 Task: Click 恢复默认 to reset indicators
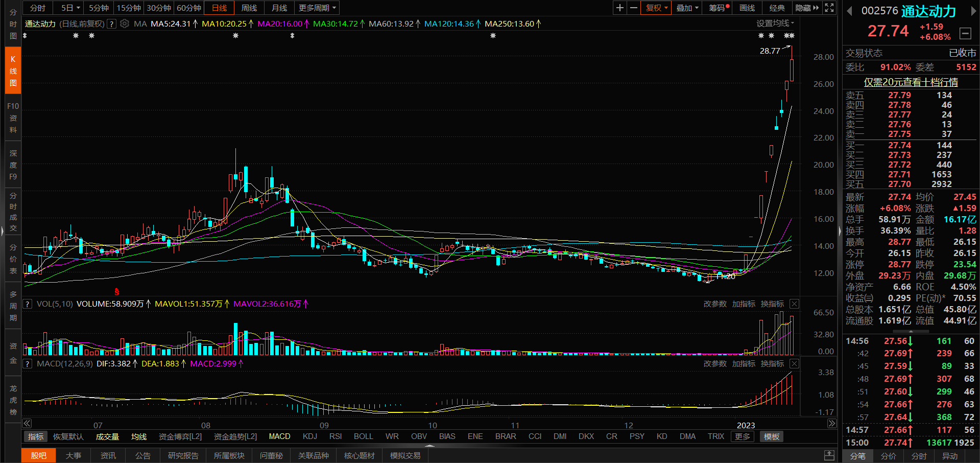[x=68, y=436]
